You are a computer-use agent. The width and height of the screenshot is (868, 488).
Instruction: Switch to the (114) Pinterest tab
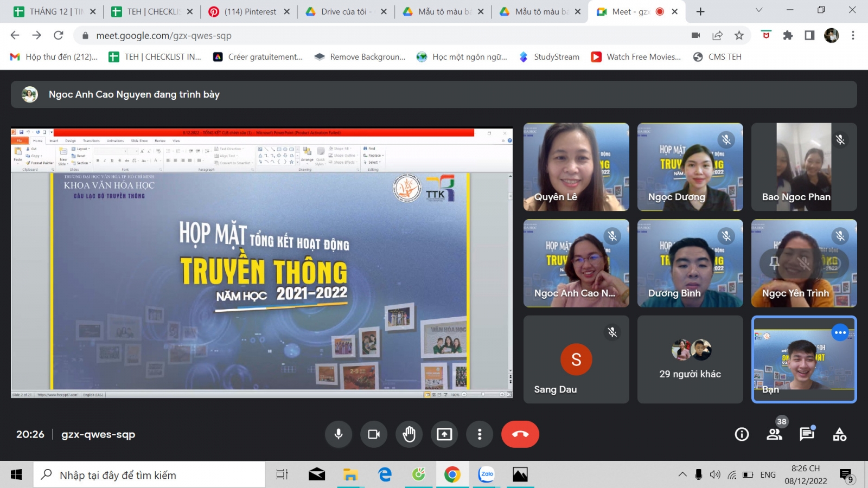coord(250,11)
